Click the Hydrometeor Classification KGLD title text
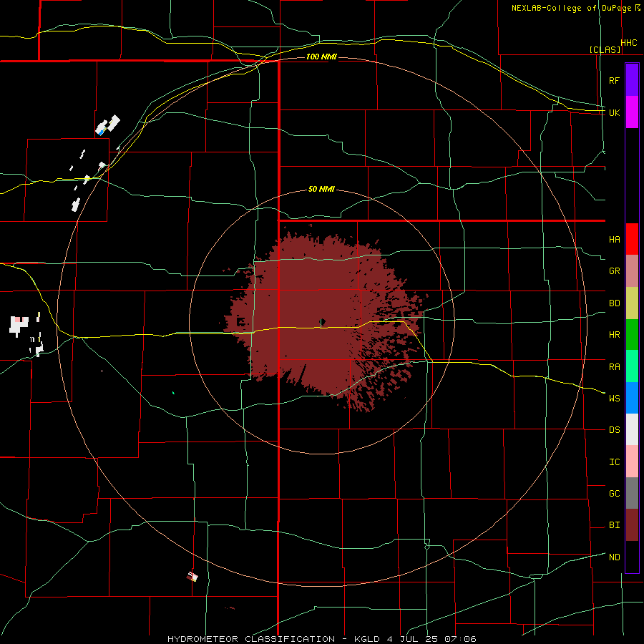Viewport: 644px width, 644px height. click(321, 639)
